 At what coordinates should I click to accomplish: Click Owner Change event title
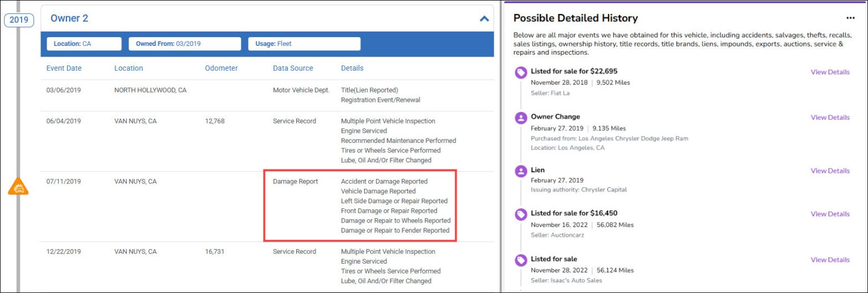tap(555, 117)
